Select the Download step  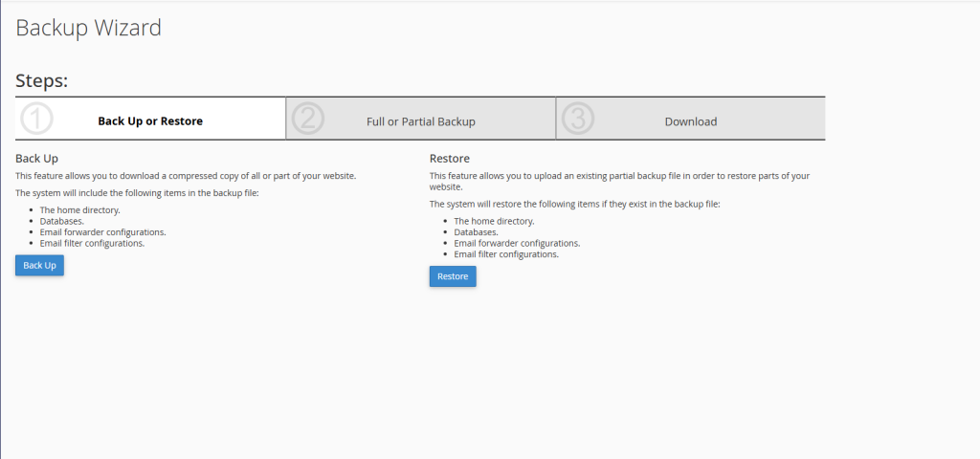click(x=691, y=119)
